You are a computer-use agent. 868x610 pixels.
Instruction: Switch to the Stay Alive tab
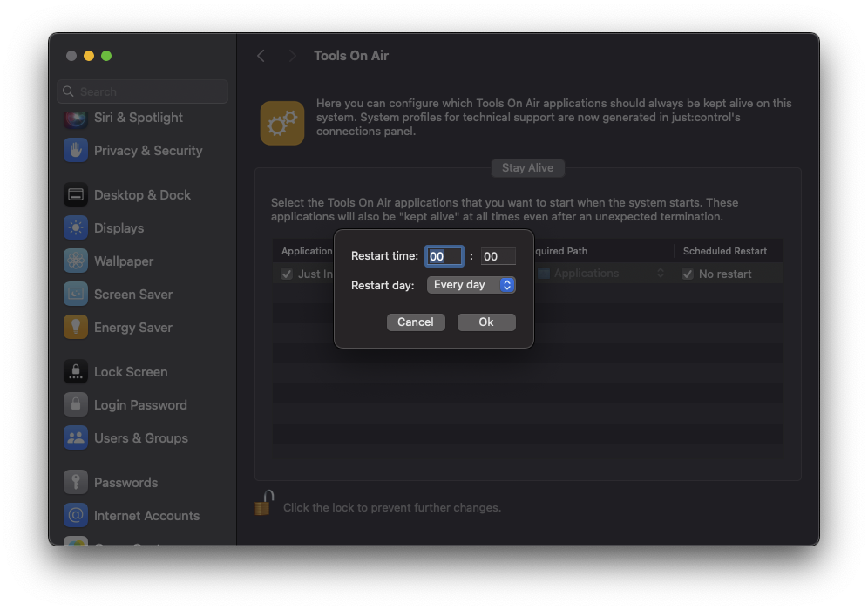pyautogui.click(x=527, y=167)
